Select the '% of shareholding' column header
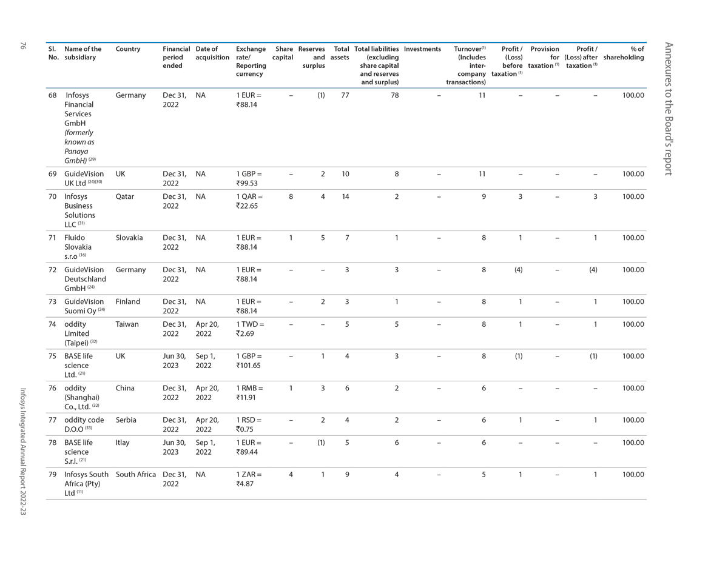728x562 pixels. (x=624, y=53)
